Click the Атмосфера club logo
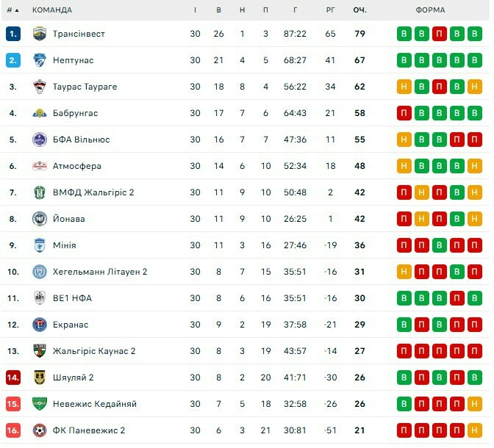494x448 pixels. (40, 166)
